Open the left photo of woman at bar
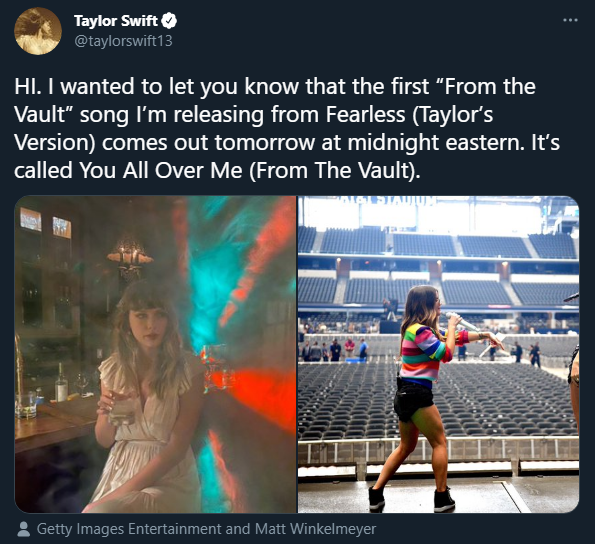 pos(156,354)
